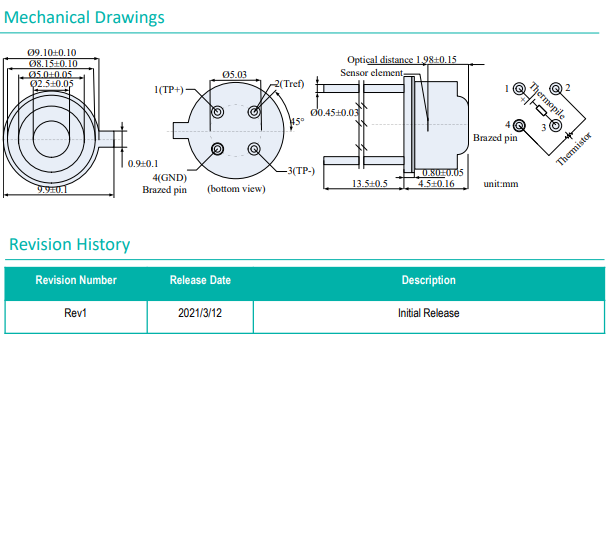
Task: Click the (bottom view) caption
Action: tap(236, 189)
